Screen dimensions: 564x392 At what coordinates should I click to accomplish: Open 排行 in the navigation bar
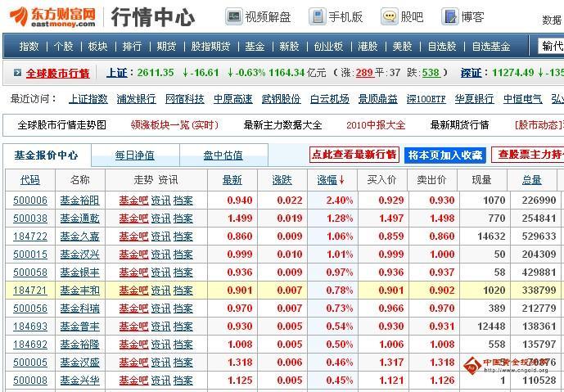(x=132, y=47)
